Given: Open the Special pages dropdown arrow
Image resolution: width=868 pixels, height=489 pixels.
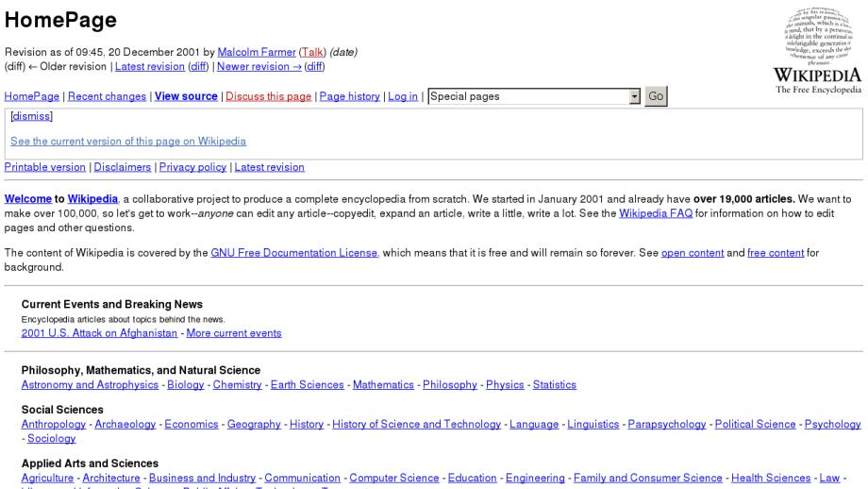Looking at the screenshot, I should coord(634,96).
